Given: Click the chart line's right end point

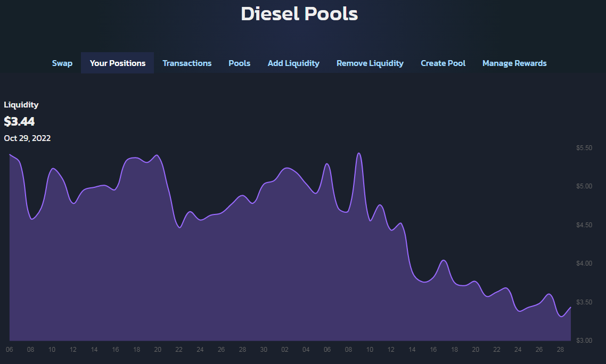Looking at the screenshot, I should click(570, 308).
